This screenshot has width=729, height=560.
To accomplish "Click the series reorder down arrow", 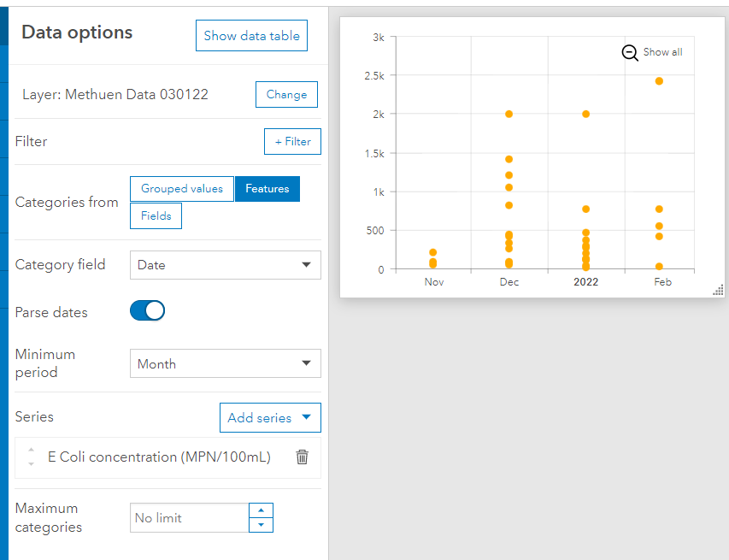I will [x=32, y=464].
